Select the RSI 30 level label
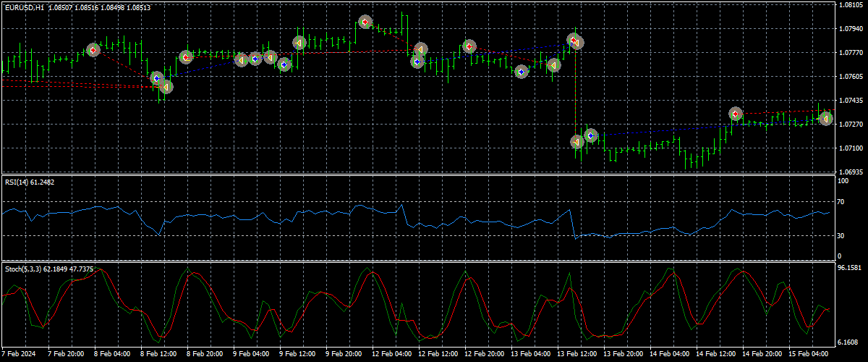Screen dimensions: 868x362 (x=842, y=235)
